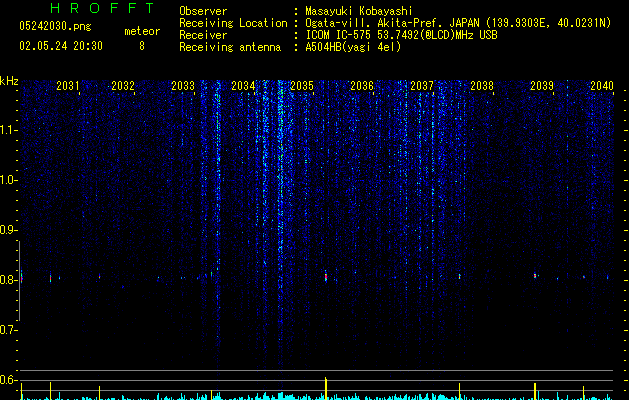Screen dimensions: 629x400
Task: Click the 2032 time marker
Action: point(123,86)
